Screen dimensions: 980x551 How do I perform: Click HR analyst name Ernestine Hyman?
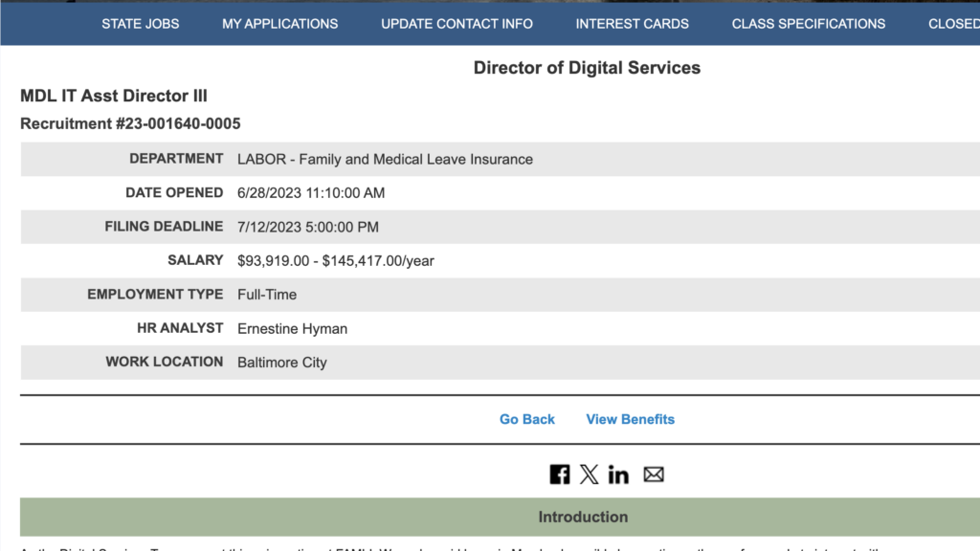tap(292, 328)
